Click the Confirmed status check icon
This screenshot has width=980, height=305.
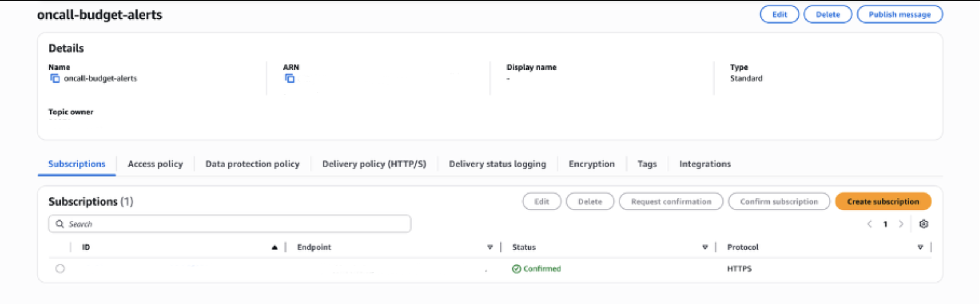[x=516, y=269]
